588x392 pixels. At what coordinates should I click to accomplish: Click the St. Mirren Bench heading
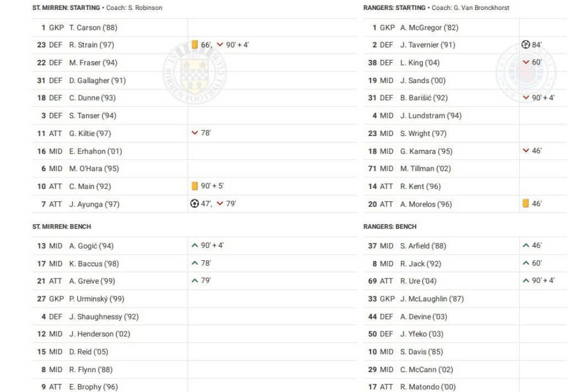pos(62,226)
